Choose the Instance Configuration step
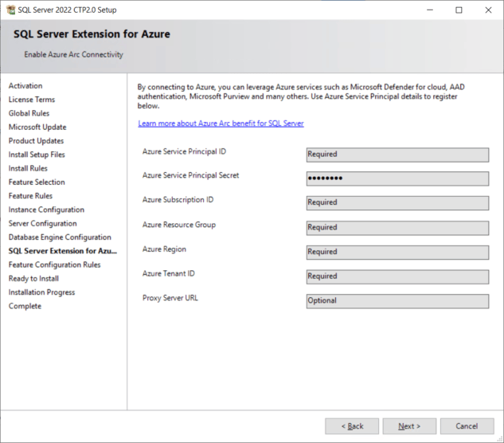Screen dimensions: 504x443 (x=46, y=210)
